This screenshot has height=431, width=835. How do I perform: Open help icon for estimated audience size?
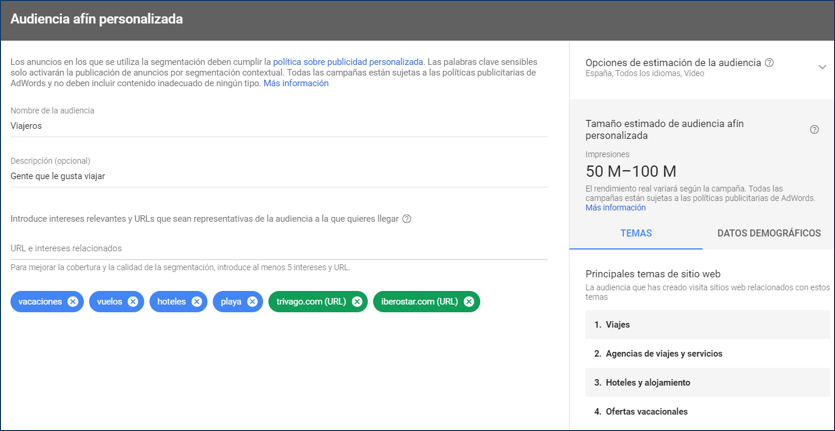[x=814, y=129]
